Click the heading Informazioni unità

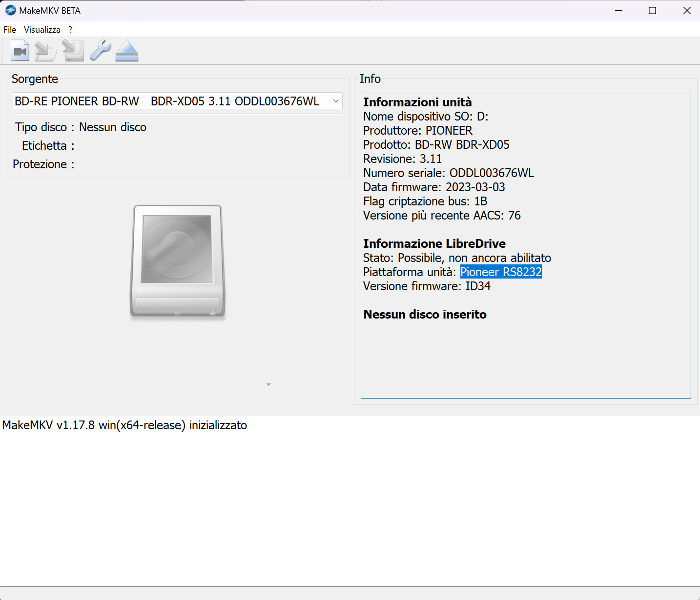coord(417,102)
